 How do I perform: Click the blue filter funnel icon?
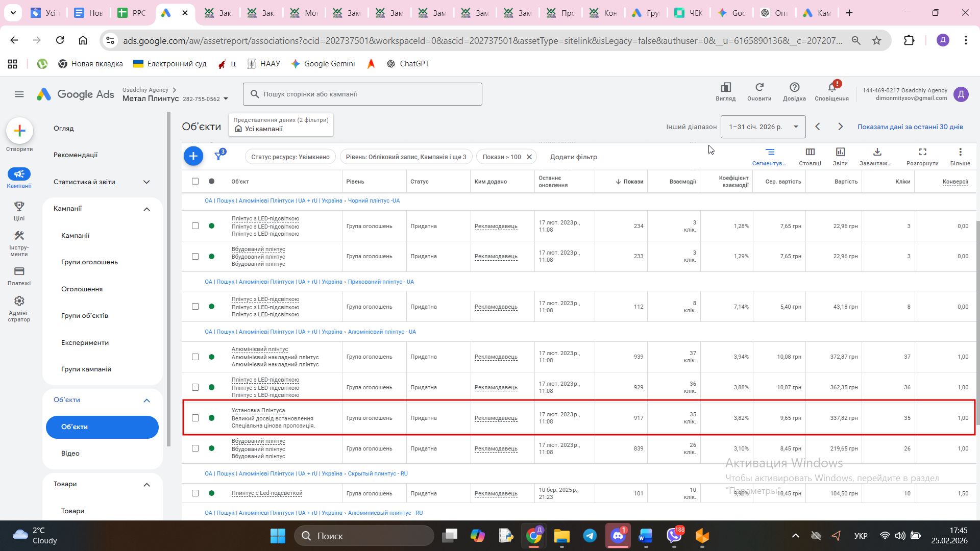pos(219,156)
